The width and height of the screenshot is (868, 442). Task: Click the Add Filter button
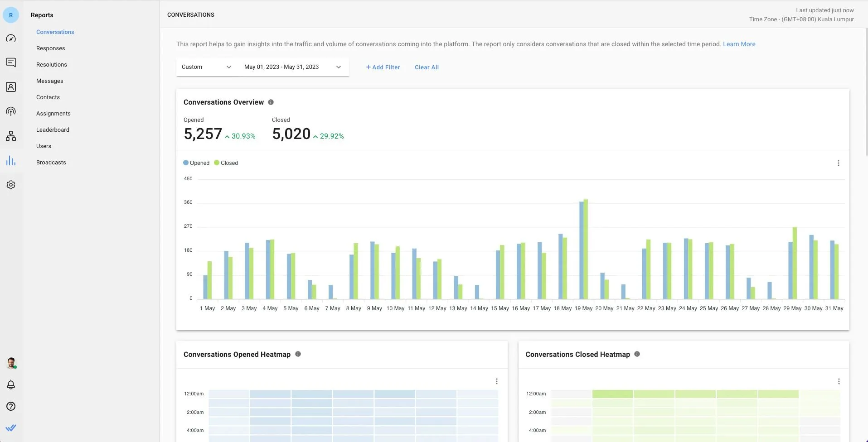[383, 67]
